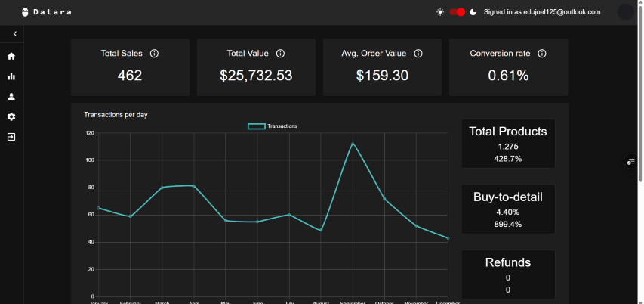The width and height of the screenshot is (644, 304).
Task: Toggle the Transactions legend item
Action: [273, 126]
